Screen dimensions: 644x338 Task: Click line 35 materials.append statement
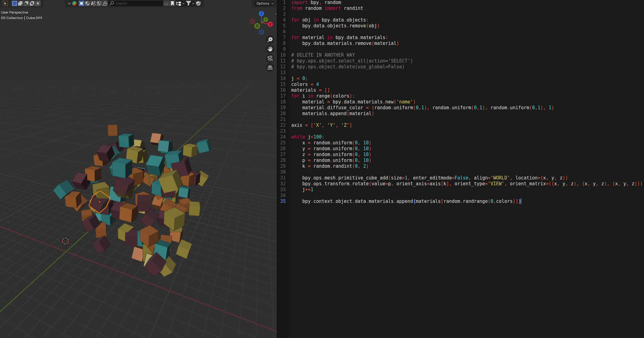[x=411, y=201]
